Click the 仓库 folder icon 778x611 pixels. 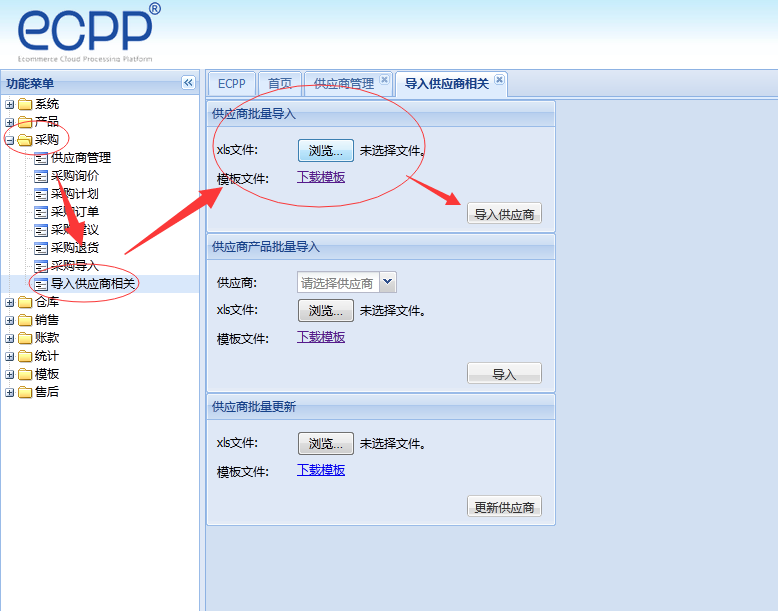25,302
